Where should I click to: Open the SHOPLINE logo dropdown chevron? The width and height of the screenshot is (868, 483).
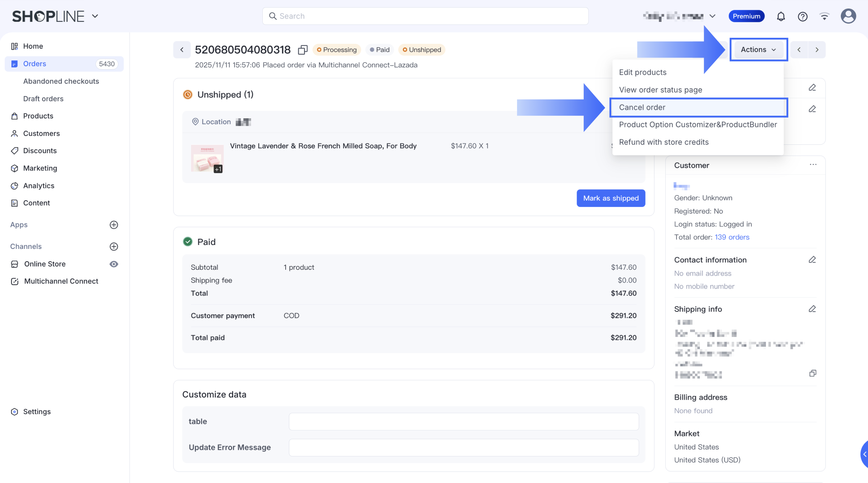pos(95,16)
